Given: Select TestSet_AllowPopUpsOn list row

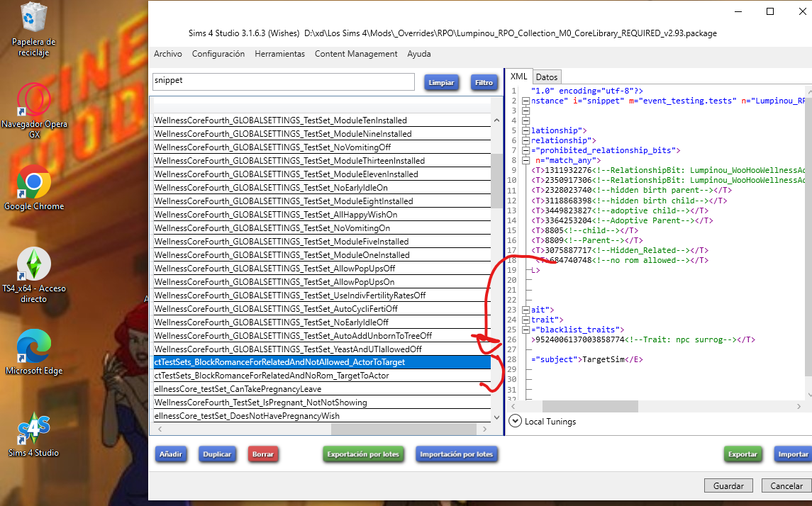Looking at the screenshot, I should coord(321,282).
